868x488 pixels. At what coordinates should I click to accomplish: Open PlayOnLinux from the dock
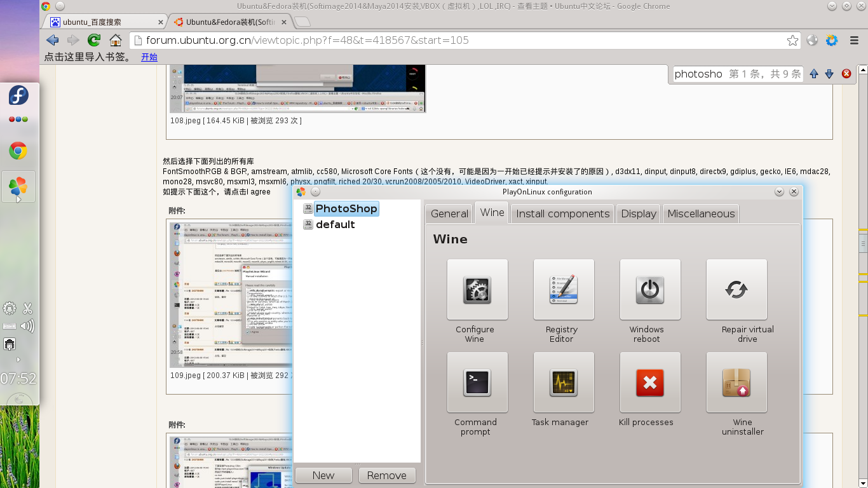[x=18, y=187]
